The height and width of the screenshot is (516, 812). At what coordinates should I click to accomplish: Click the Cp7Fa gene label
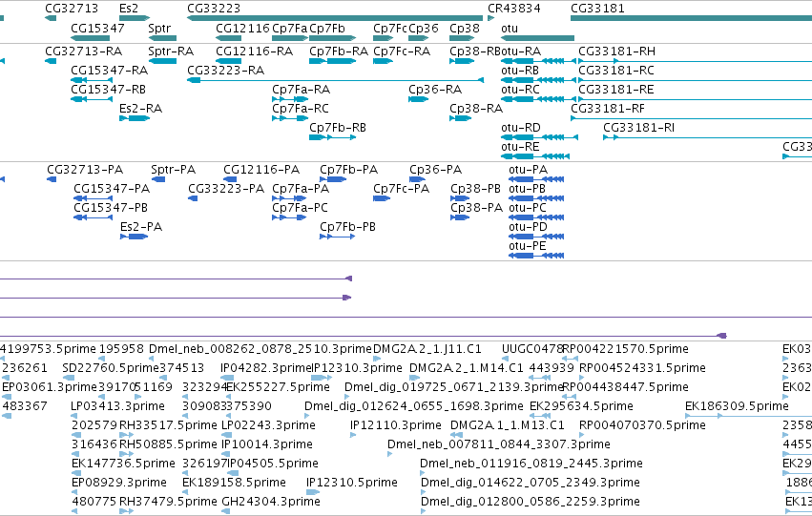click(289, 28)
